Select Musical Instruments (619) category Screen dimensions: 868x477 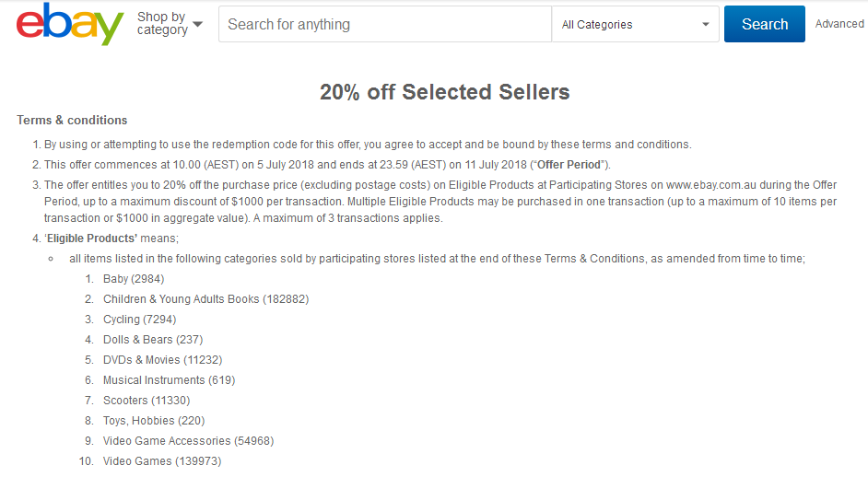[169, 380]
